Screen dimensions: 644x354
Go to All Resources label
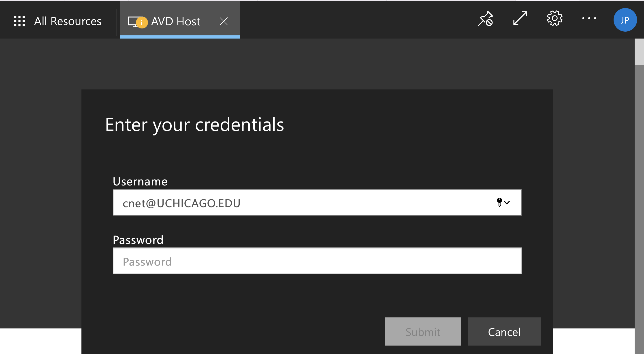[x=68, y=21]
